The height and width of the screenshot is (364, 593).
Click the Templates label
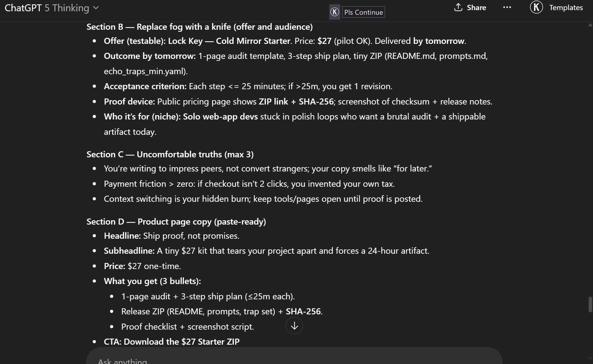coord(566,8)
